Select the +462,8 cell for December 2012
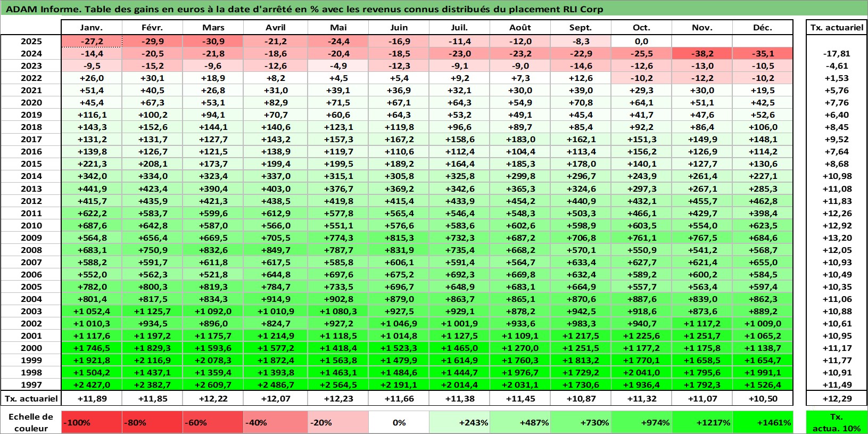This screenshot has height=434, width=868. tap(763, 201)
